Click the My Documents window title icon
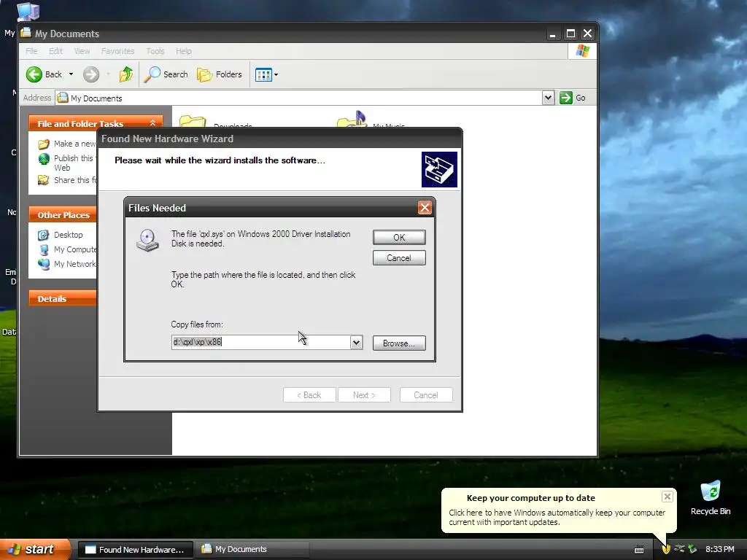 click(26, 33)
